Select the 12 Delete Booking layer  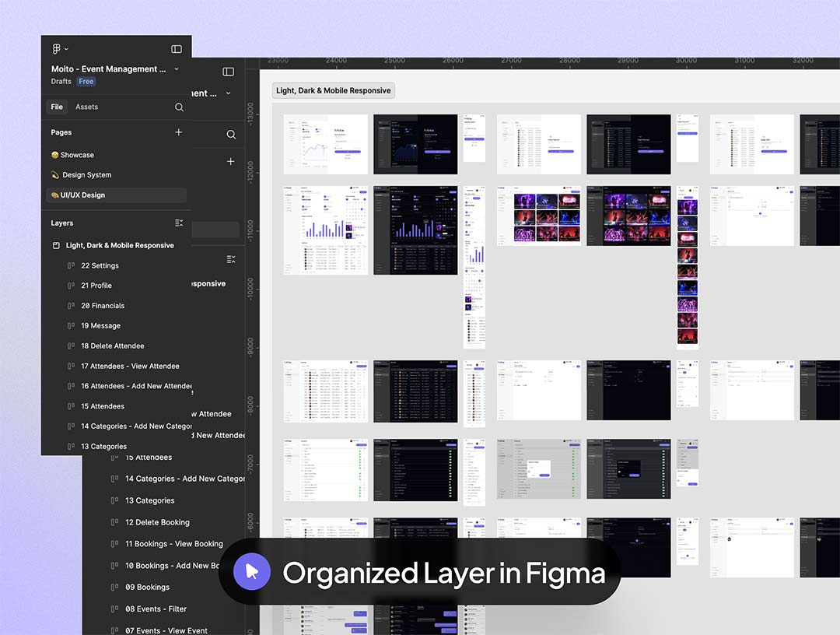(x=157, y=522)
